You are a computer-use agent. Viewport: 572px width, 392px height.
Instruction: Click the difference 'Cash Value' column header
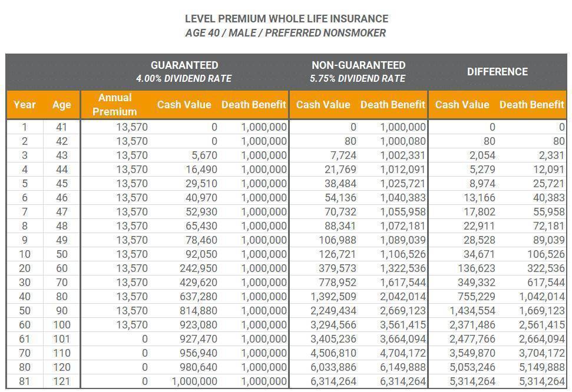point(462,105)
